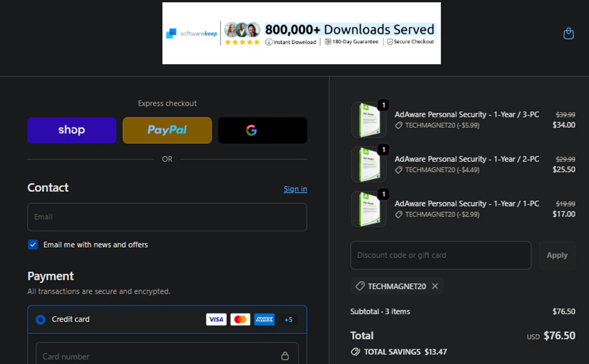
Task: Click the five-star rating in banner
Action: coord(242,42)
